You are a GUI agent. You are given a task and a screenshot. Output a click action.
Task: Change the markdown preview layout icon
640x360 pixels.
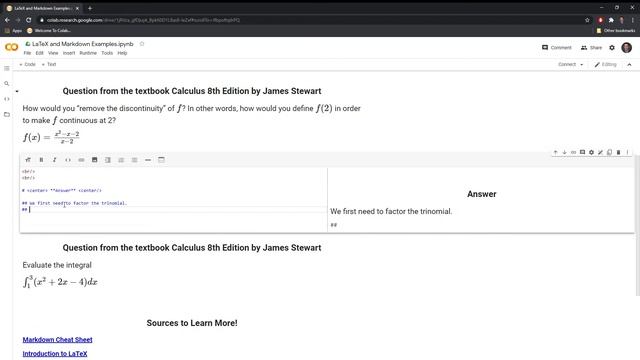(x=161, y=160)
